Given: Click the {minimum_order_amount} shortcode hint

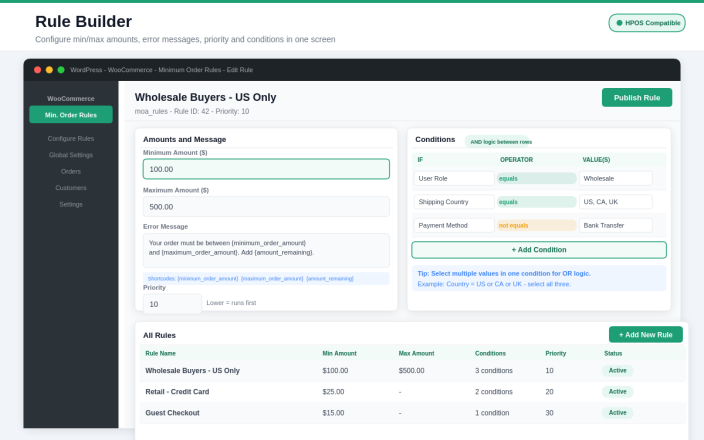Looking at the screenshot, I should [208, 278].
